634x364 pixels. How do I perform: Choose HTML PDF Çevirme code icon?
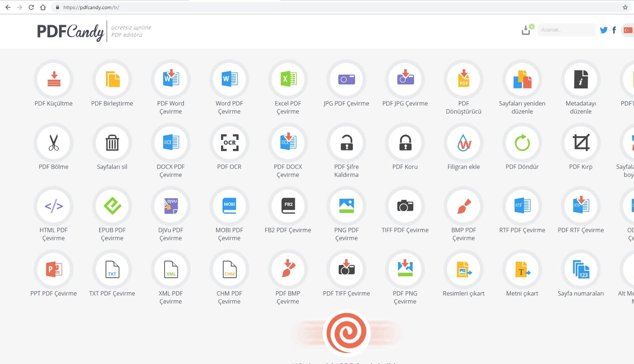click(x=53, y=206)
